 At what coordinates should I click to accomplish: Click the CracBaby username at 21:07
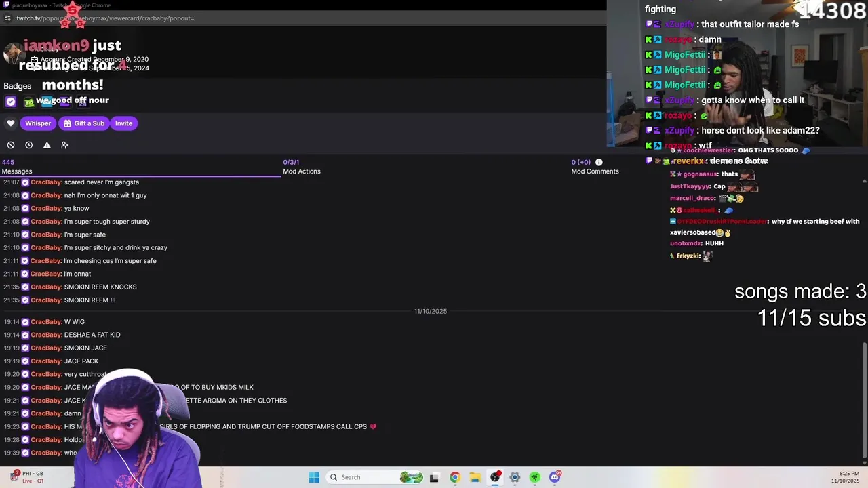[46, 182]
